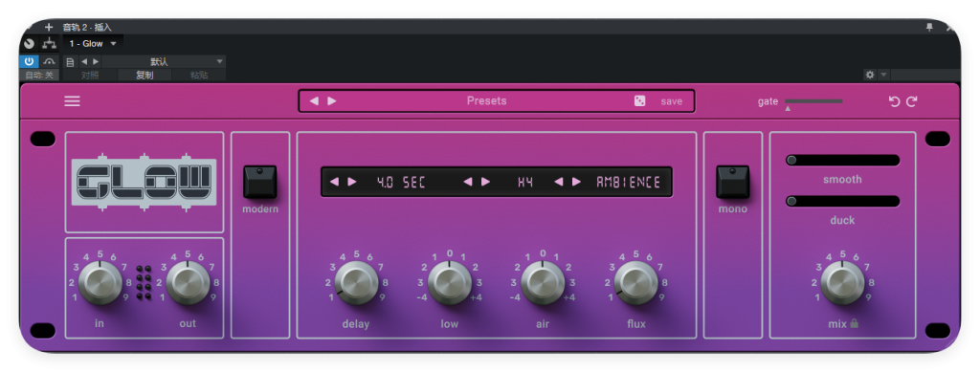980x372 pixels.
Task: Click the dice random preset icon
Action: click(x=640, y=101)
